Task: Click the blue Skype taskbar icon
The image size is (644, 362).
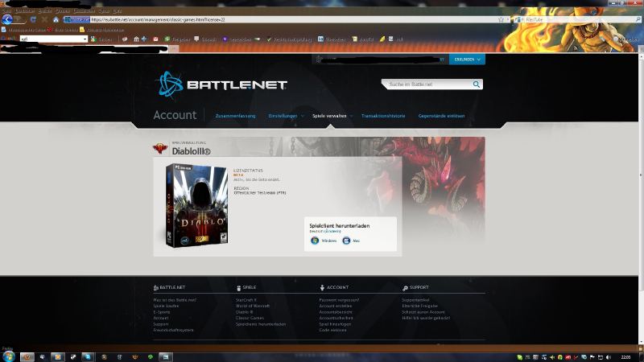Action: [88, 356]
